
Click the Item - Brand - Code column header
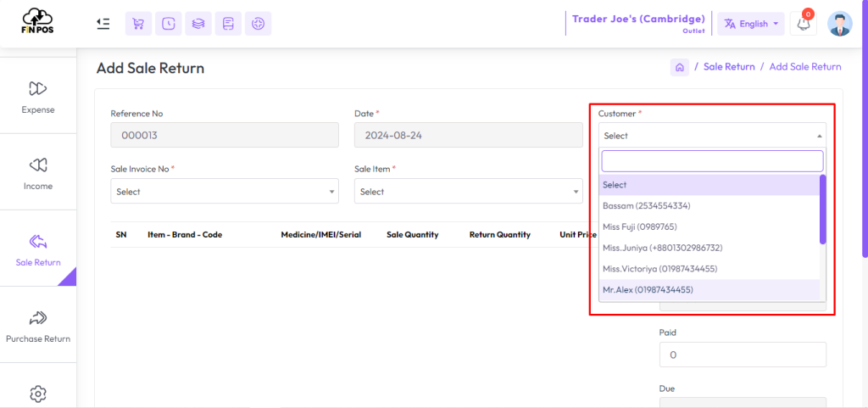coord(185,235)
